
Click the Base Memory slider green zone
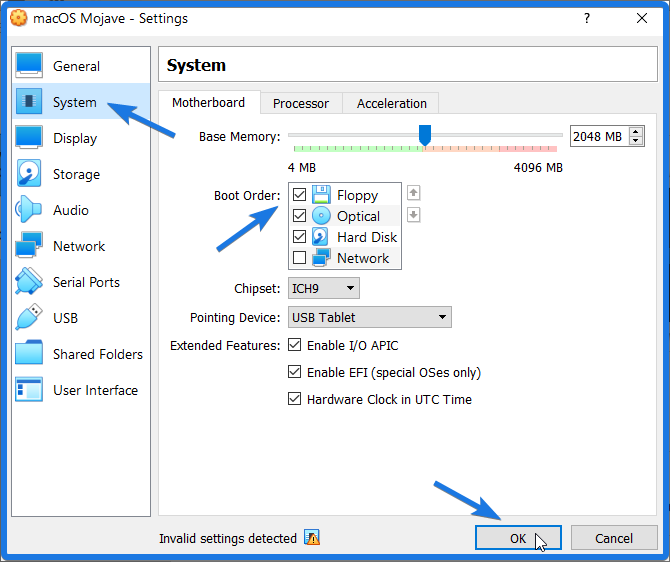pyautogui.click(x=358, y=148)
